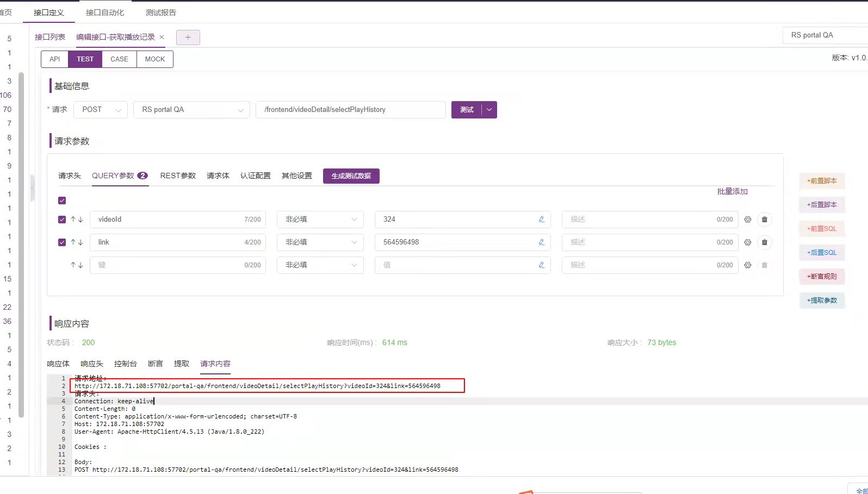Open settings gear for videoId row
This screenshot has width=868, height=494.
[748, 220]
